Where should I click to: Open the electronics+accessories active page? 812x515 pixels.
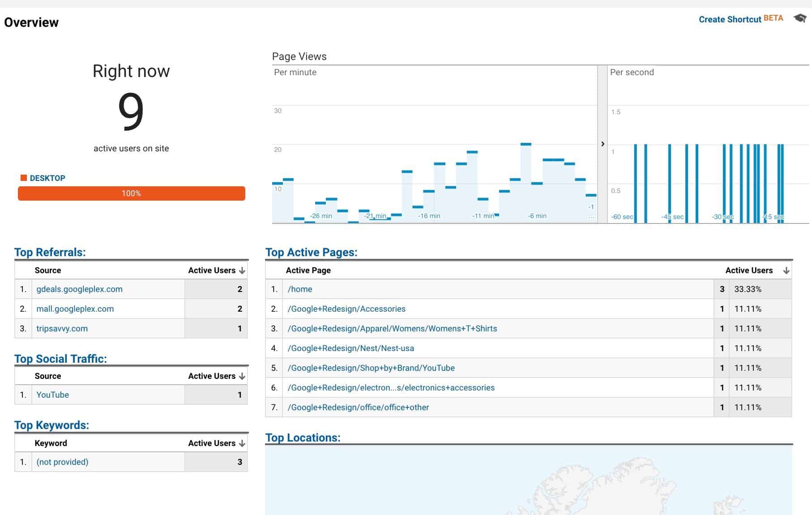(x=391, y=388)
